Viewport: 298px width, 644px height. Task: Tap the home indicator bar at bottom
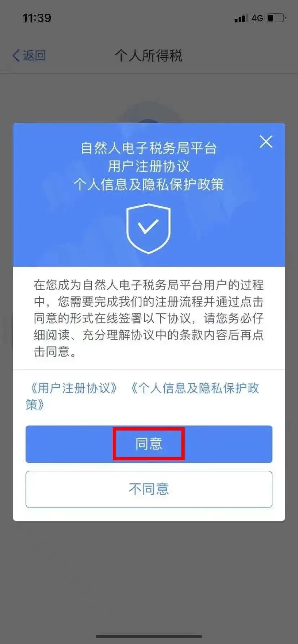tap(149, 636)
